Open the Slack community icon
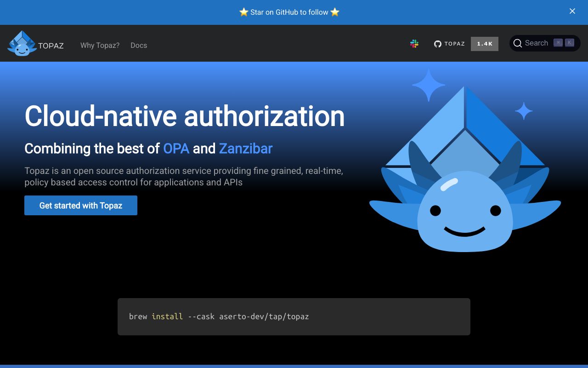This screenshot has width=588, height=368. pyautogui.click(x=414, y=44)
